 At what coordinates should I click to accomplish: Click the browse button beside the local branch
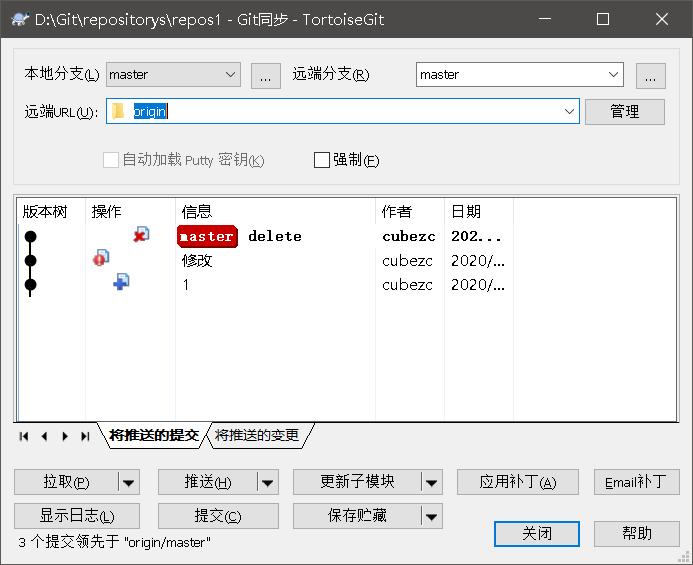[x=266, y=76]
